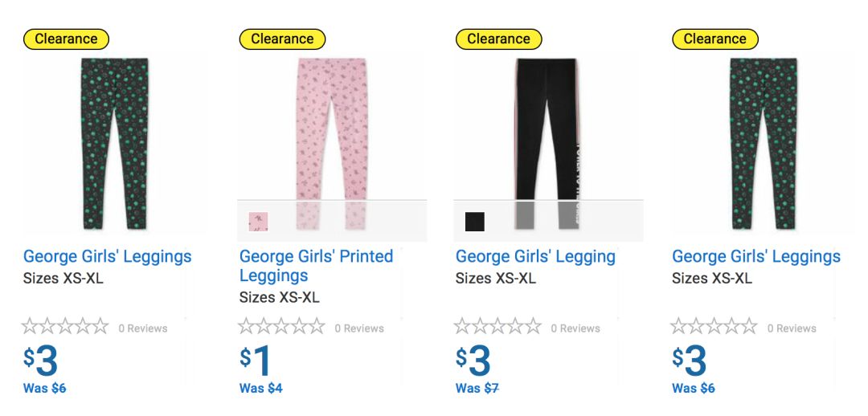Open George Girls' Legging product title
This screenshot has width=868, height=416.
point(535,257)
